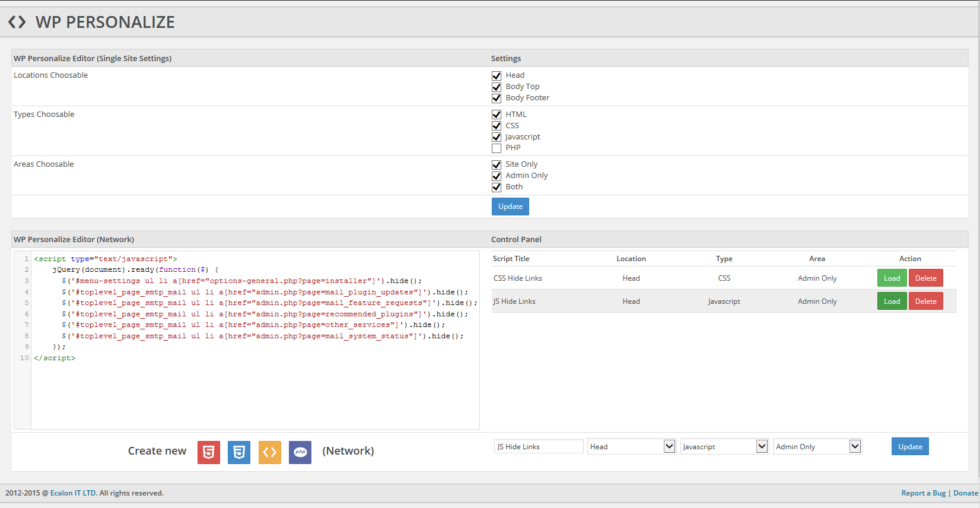The image size is (980, 508).
Task: Toggle the Head location checkbox
Action: tap(497, 75)
